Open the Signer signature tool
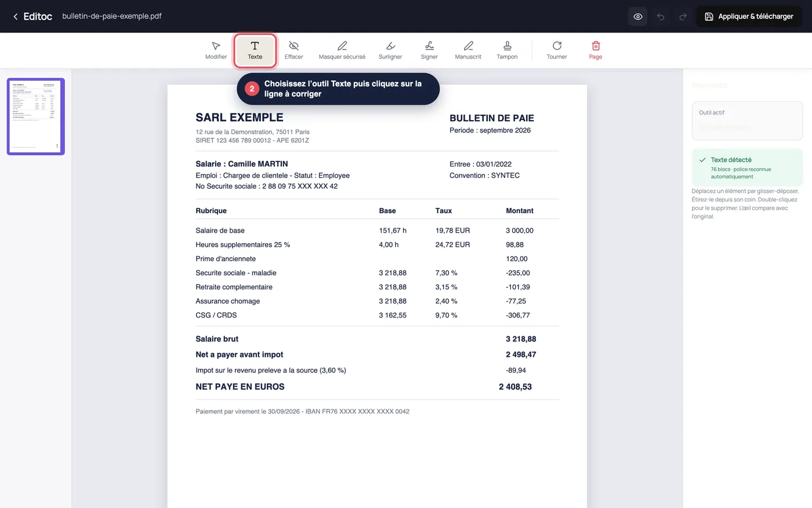The height and width of the screenshot is (508, 812). [x=429, y=51]
